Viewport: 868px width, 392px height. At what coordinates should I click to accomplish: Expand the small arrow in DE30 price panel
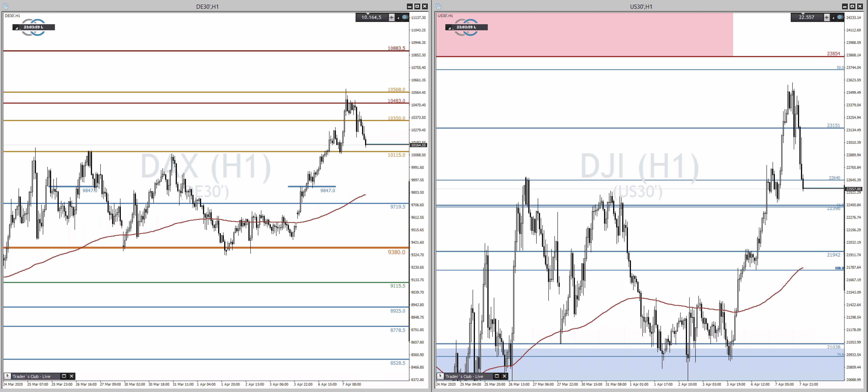tap(398, 18)
